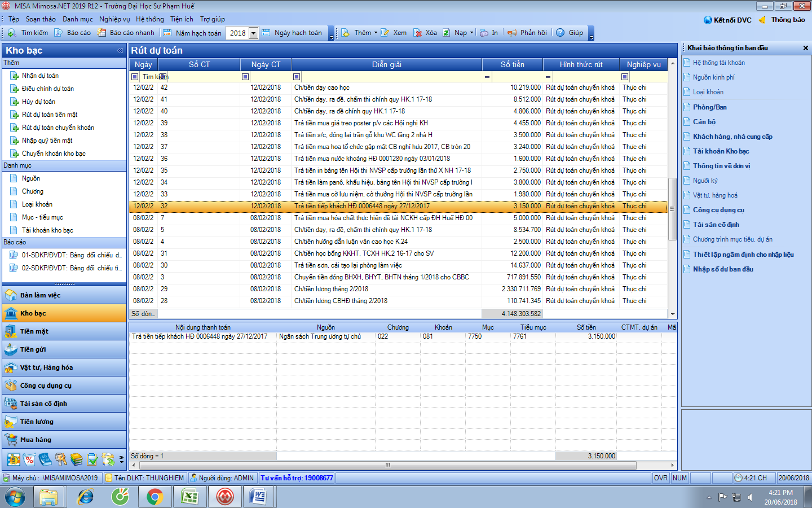Image resolution: width=812 pixels, height=508 pixels.
Task: Expand the Nạp button dropdown arrow
Action: point(471,33)
